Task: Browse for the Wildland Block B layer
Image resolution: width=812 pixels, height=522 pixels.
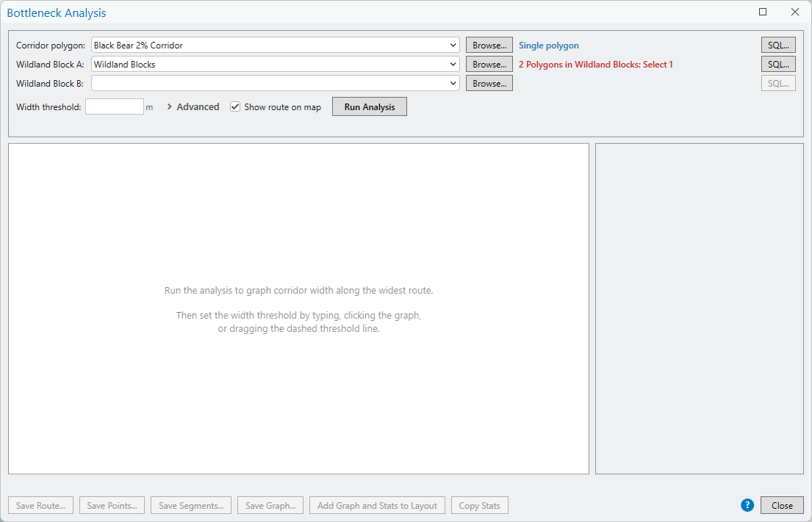Action: coord(489,83)
